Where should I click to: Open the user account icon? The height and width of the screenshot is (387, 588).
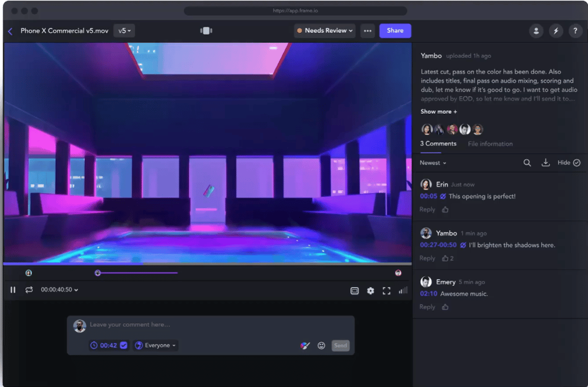[x=536, y=31]
